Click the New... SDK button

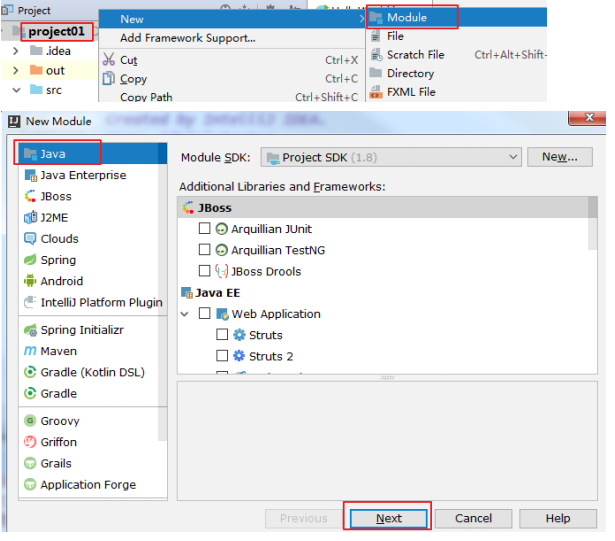click(560, 157)
